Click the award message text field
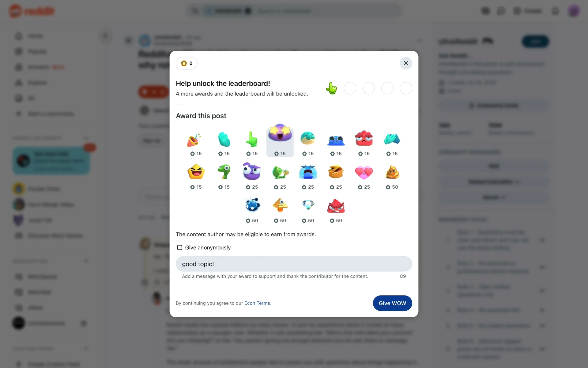This screenshot has height=368, width=588. 294,264
